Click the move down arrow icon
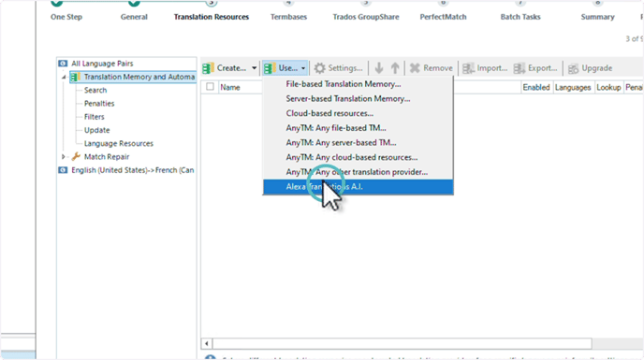The height and width of the screenshot is (360, 644). point(379,68)
